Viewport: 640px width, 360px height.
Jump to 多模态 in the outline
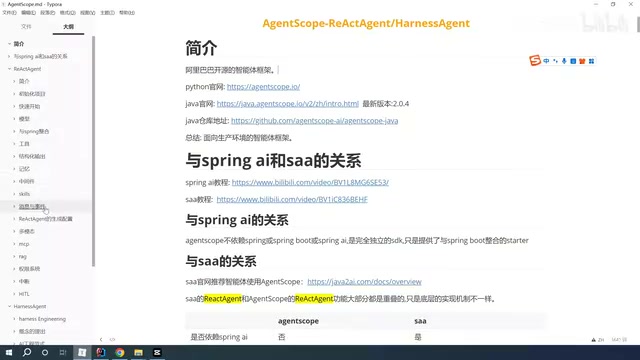pyautogui.click(x=27, y=231)
